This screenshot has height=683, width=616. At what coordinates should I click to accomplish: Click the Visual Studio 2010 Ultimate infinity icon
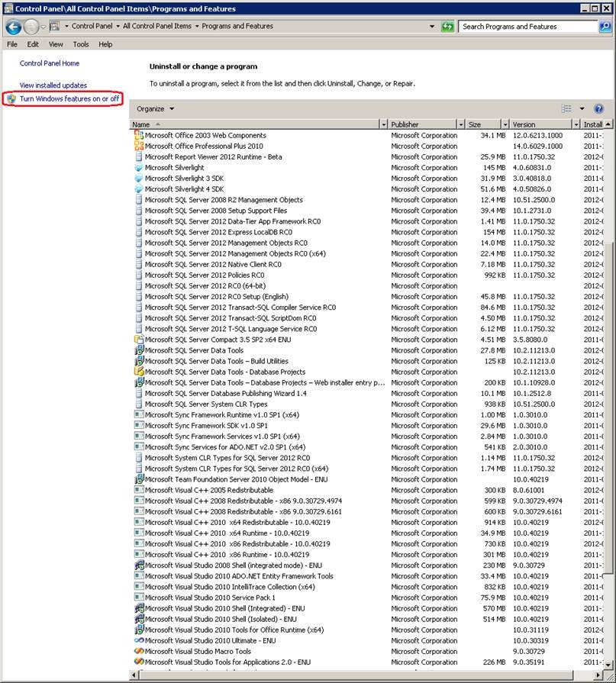click(x=138, y=640)
